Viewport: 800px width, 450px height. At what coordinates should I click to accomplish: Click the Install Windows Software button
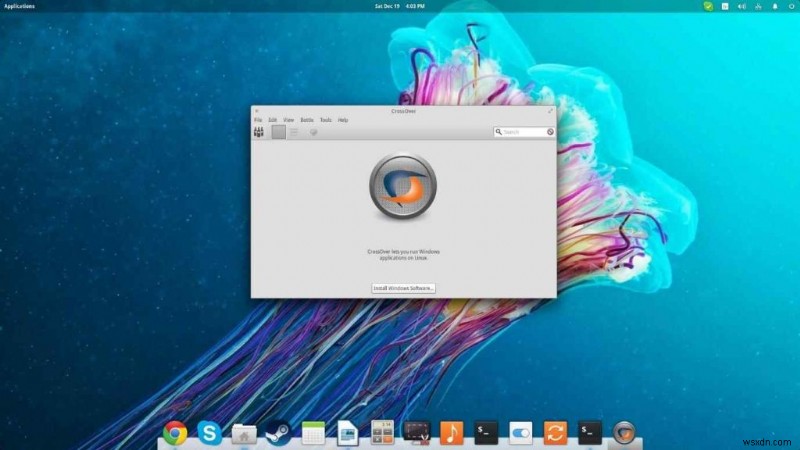404,288
